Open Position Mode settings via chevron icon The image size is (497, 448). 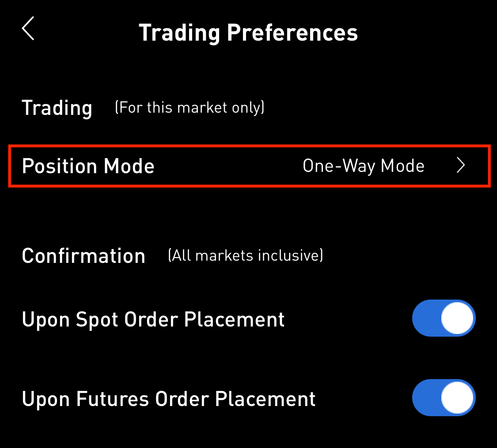(x=461, y=166)
